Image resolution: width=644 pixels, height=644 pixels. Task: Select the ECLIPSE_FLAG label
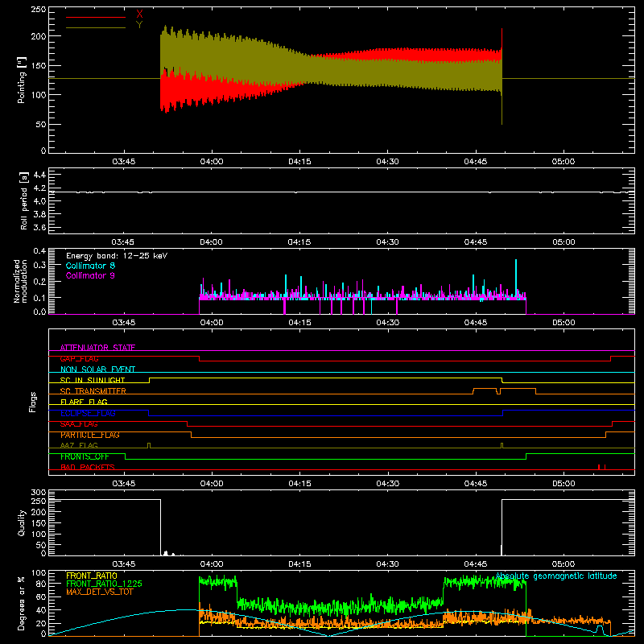pos(88,413)
